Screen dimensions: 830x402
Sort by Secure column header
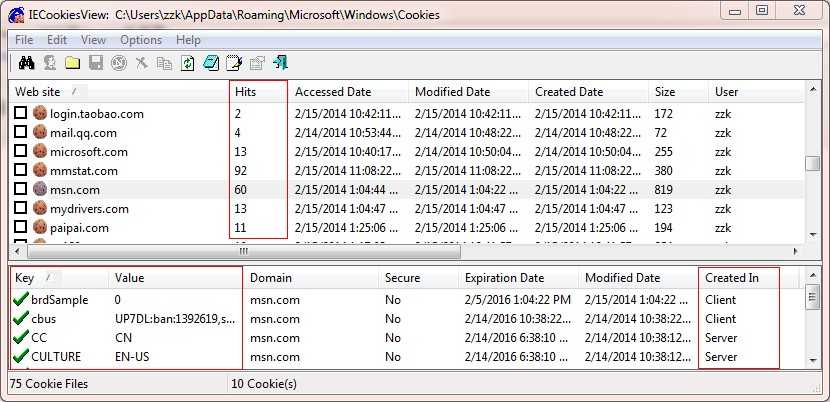click(x=419, y=278)
